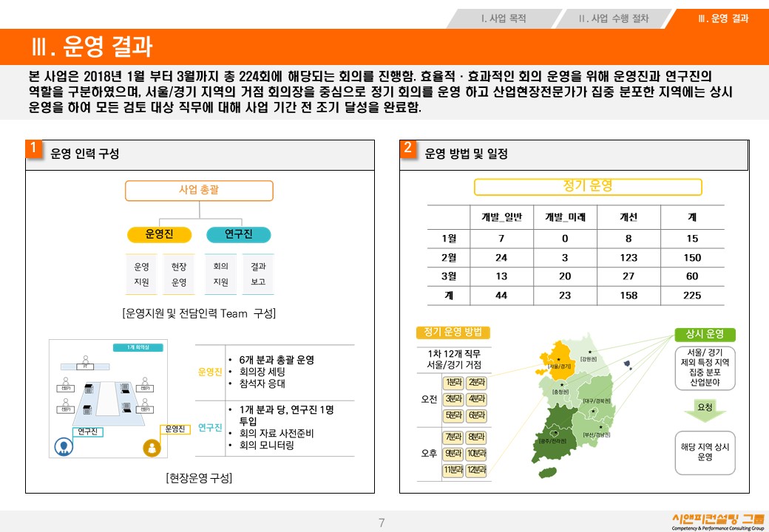Screen dimensions: 769x532
Task: Select the 4분과 box
Action: tap(475, 399)
